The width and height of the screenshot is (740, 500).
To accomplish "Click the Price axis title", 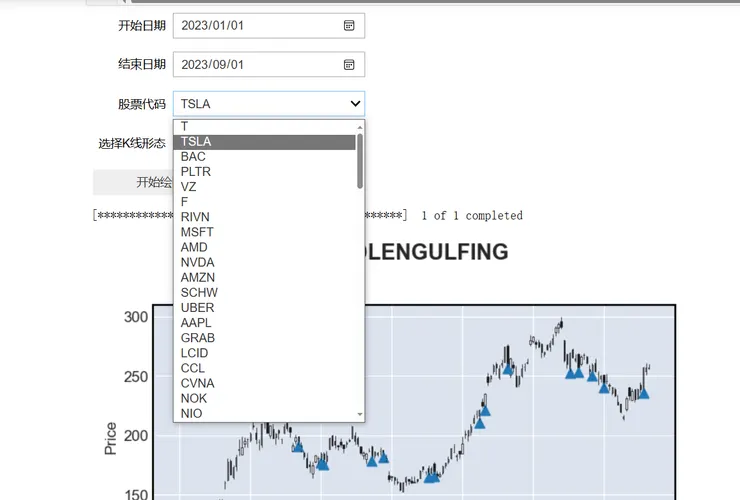I will point(110,439).
